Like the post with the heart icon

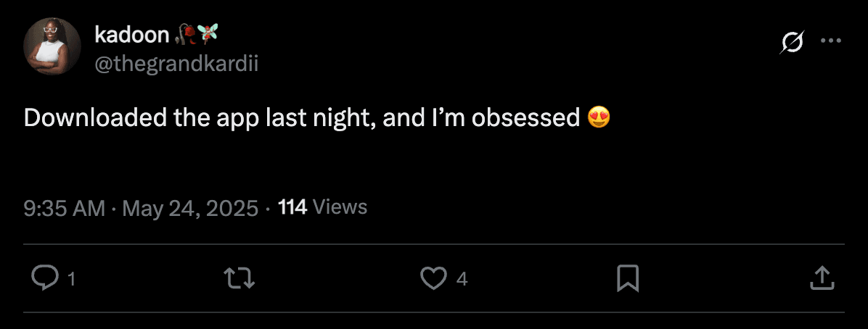point(434,278)
